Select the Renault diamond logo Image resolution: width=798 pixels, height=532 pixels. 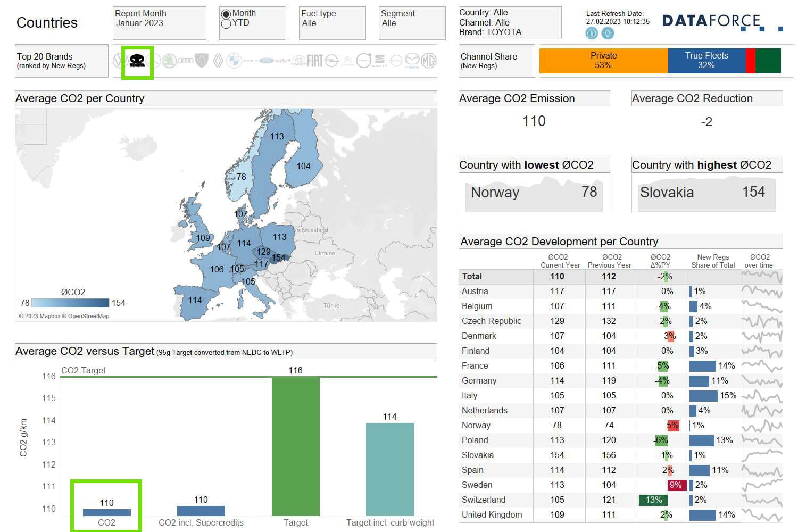pyautogui.click(x=218, y=61)
